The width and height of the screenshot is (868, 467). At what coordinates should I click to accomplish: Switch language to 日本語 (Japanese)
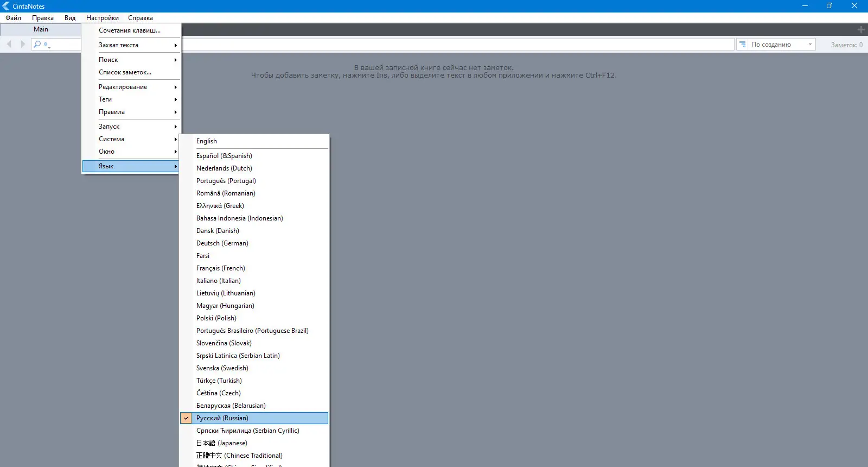[254, 443]
